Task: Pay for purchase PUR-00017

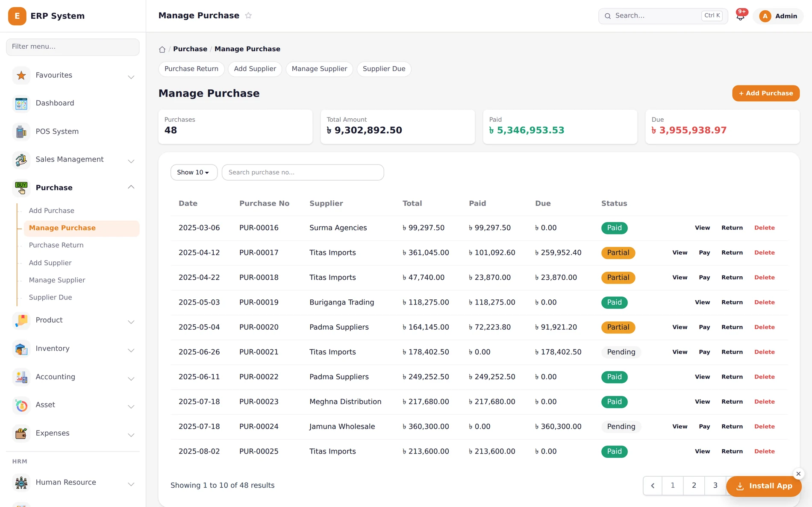Action: tap(704, 253)
